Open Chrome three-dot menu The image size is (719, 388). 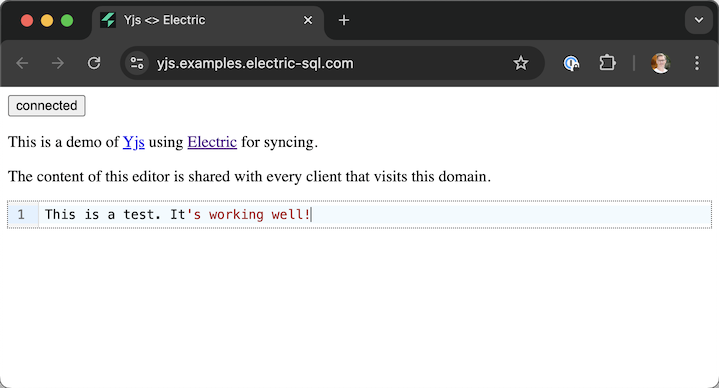coord(697,63)
